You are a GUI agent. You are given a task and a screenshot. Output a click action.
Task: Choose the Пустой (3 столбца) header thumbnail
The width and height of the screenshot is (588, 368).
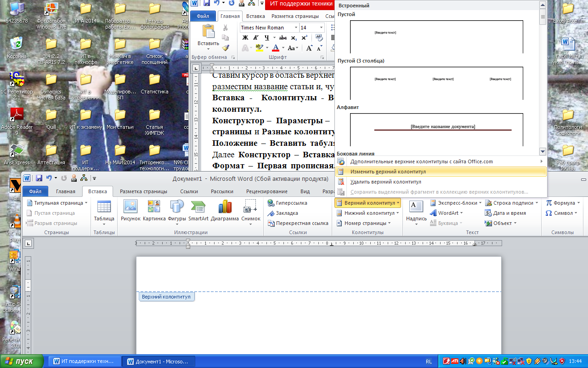point(436,83)
